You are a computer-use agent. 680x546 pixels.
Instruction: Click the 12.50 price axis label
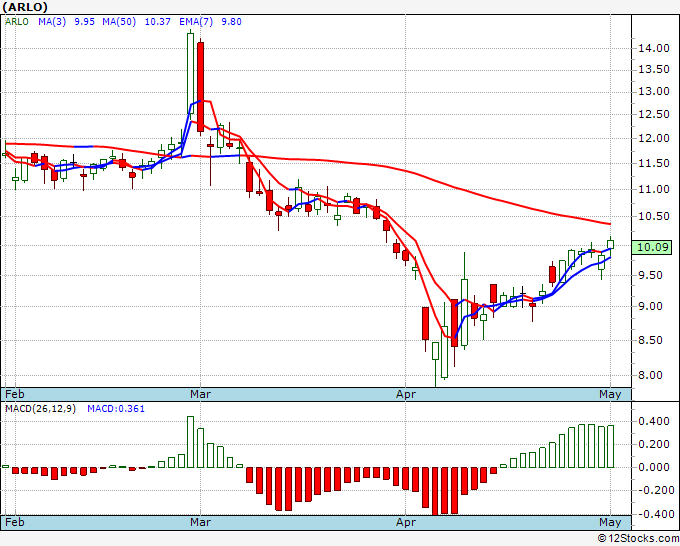click(654, 114)
